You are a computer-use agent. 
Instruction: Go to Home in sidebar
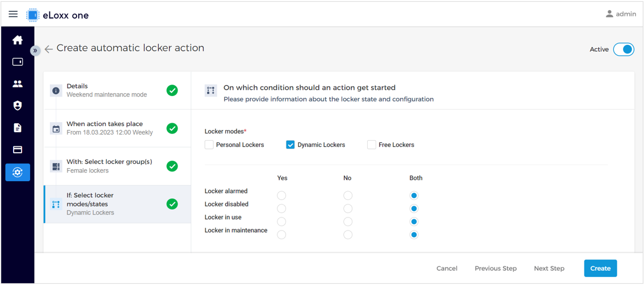(x=17, y=40)
